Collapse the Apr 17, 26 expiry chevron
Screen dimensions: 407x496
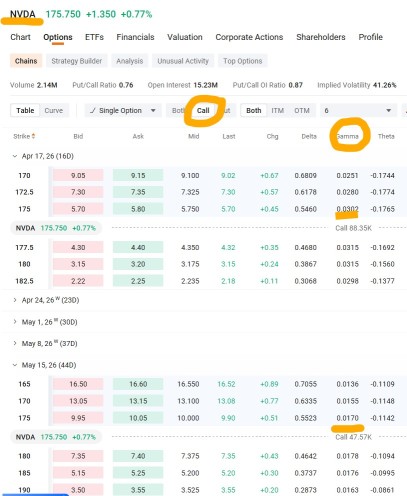15,156
